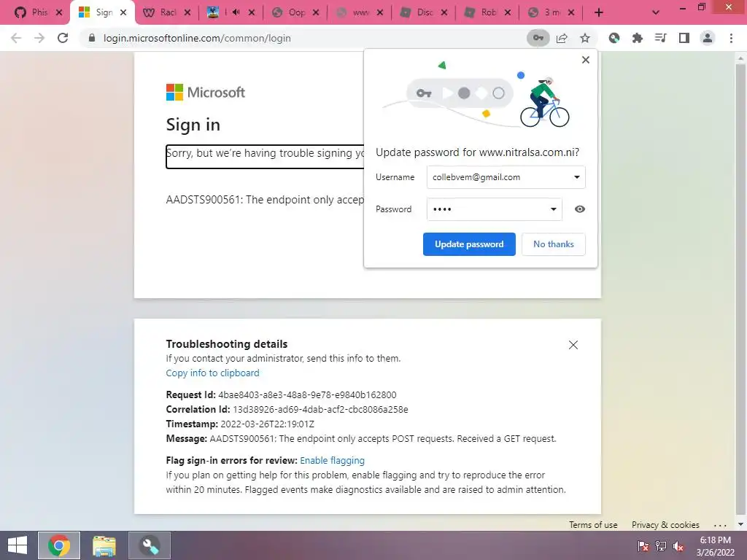Image resolution: width=747 pixels, height=560 pixels.
Task: Click the Update password button
Action: click(469, 244)
